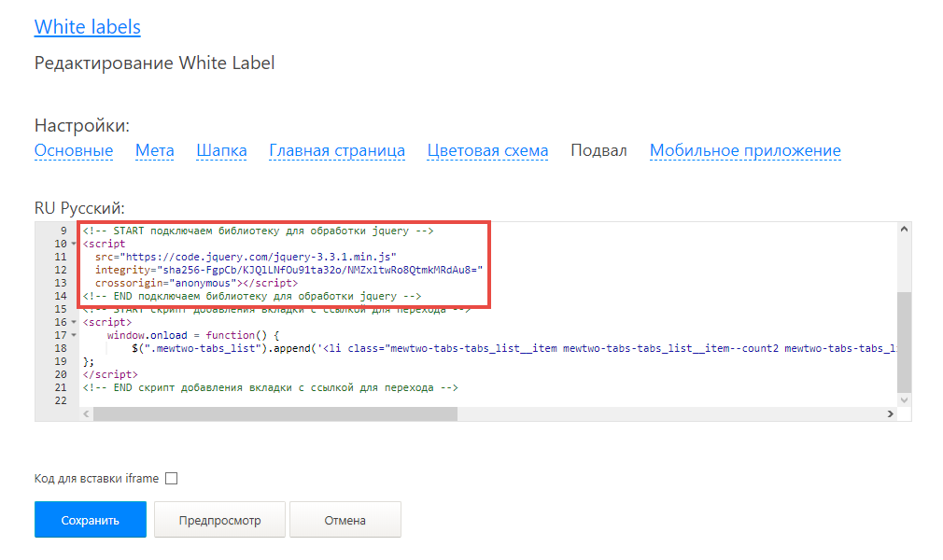Click the END jquery comment on line 14

(252, 297)
